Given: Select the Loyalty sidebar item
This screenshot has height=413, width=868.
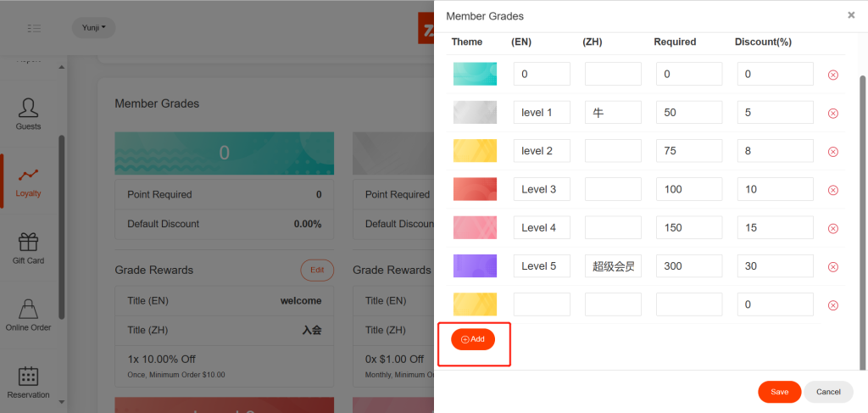Looking at the screenshot, I should pyautogui.click(x=28, y=181).
